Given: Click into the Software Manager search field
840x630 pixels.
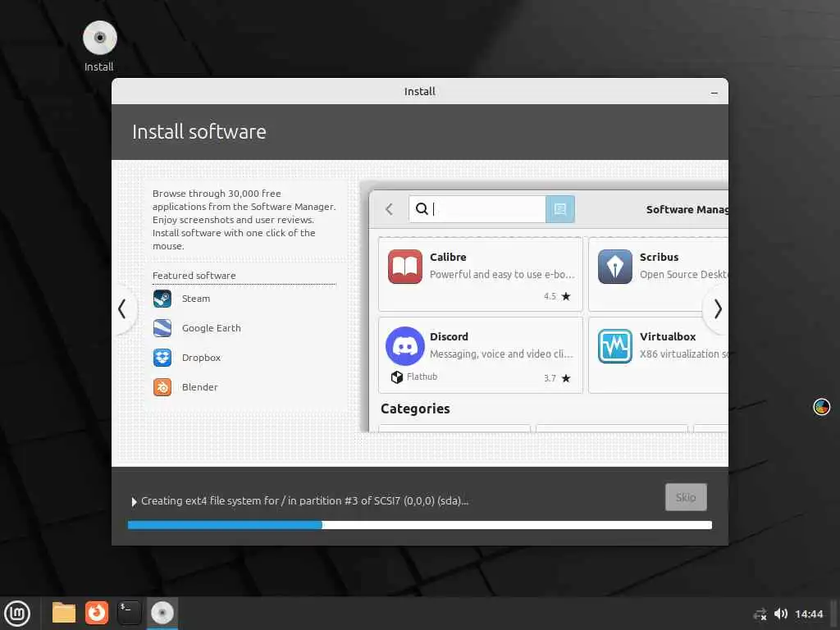Looking at the screenshot, I should click(x=477, y=209).
